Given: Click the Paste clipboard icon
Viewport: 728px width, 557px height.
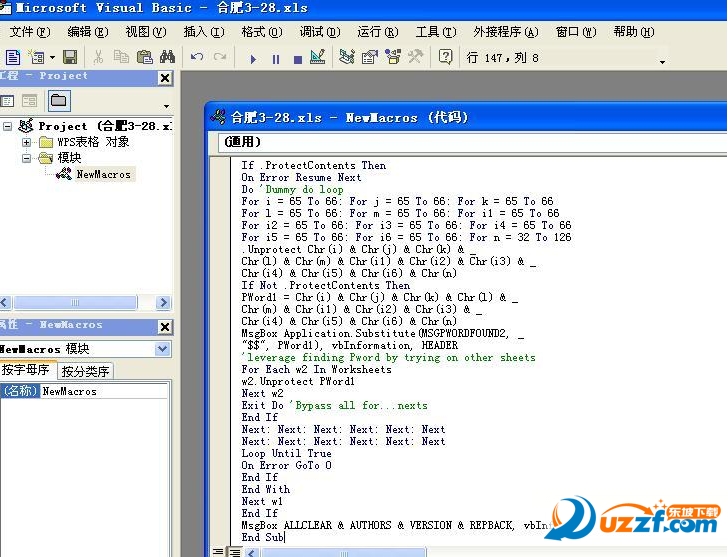Looking at the screenshot, I should coord(144,58).
